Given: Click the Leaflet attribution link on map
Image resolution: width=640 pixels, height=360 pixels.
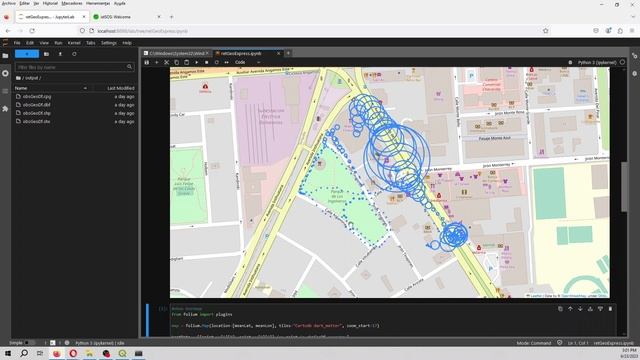Looking at the screenshot, I should [x=536, y=296].
